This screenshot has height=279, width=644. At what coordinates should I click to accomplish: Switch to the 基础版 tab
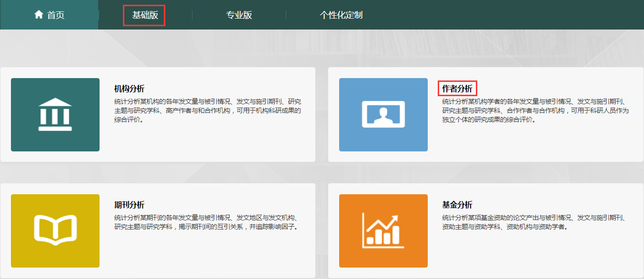coord(144,15)
